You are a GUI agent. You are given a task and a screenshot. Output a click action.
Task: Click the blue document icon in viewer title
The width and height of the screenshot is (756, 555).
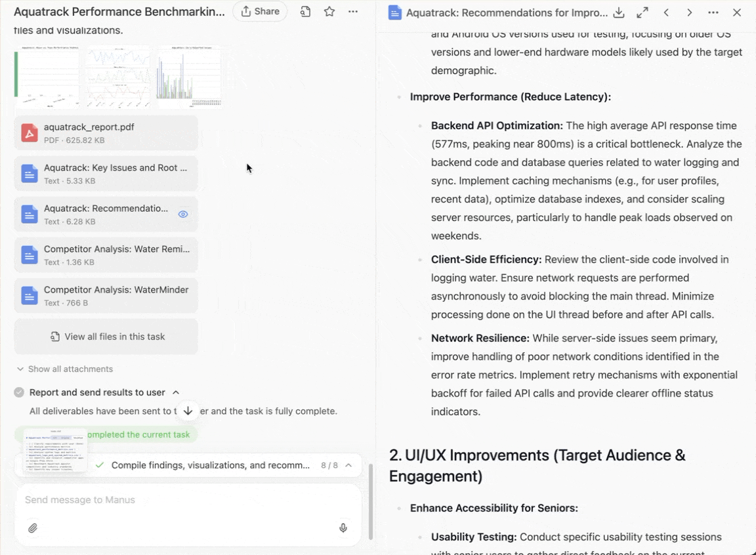pyautogui.click(x=395, y=13)
